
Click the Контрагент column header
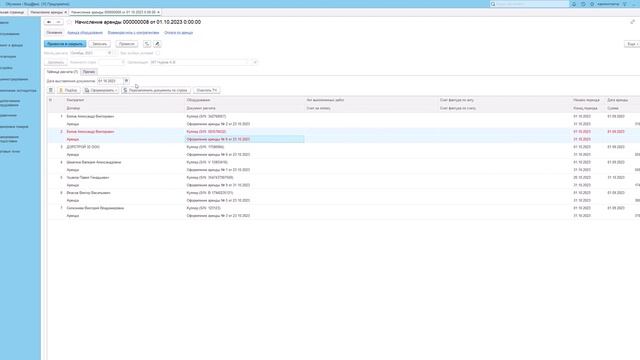pyautogui.click(x=76, y=100)
